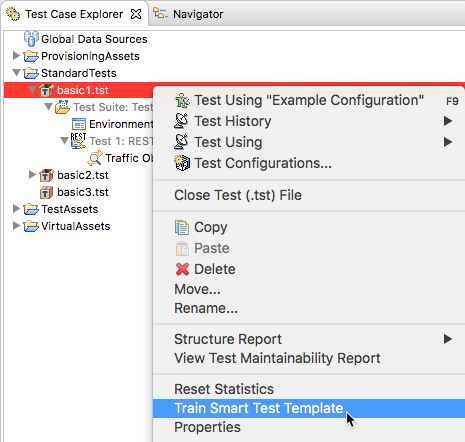Click the Test Configurations gear icon

point(182,163)
